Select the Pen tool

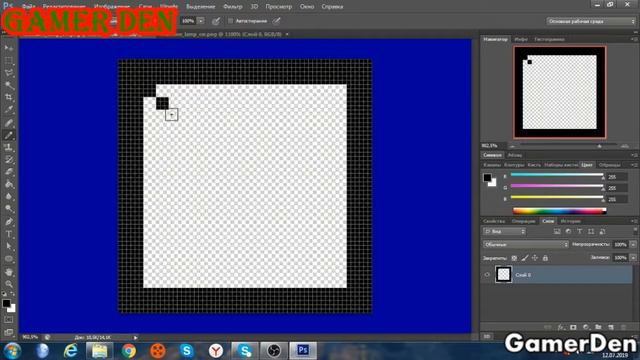coord(9,222)
